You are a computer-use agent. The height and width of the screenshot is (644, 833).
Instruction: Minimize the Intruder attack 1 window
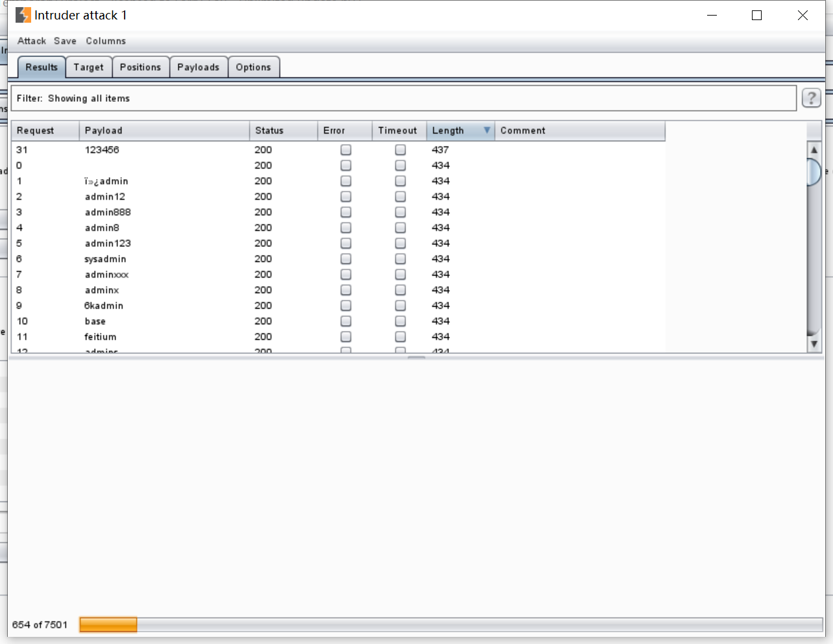(x=712, y=15)
